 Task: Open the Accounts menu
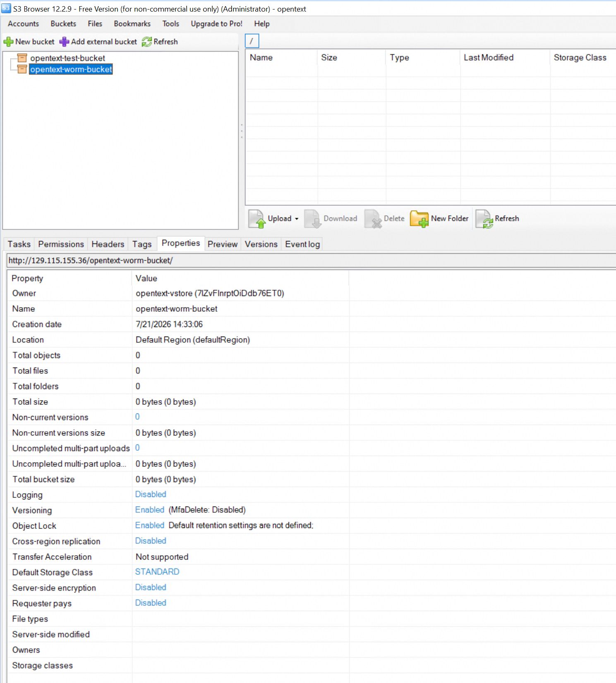coord(24,24)
